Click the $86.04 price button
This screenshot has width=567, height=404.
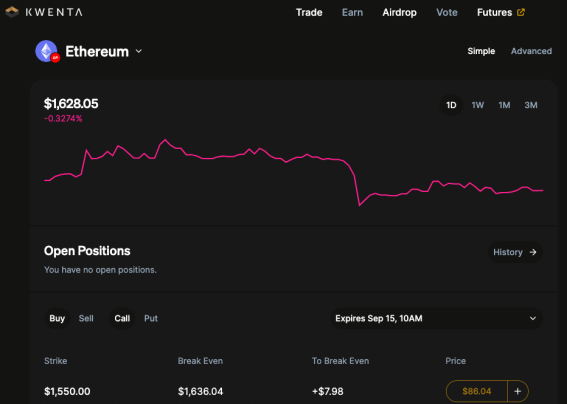pos(477,391)
